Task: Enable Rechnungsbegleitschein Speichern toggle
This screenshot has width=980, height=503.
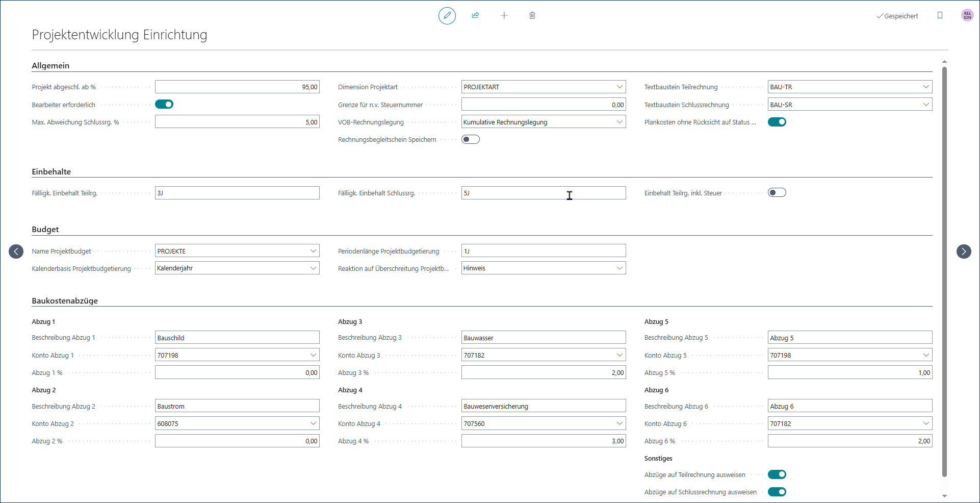Action: tap(470, 140)
